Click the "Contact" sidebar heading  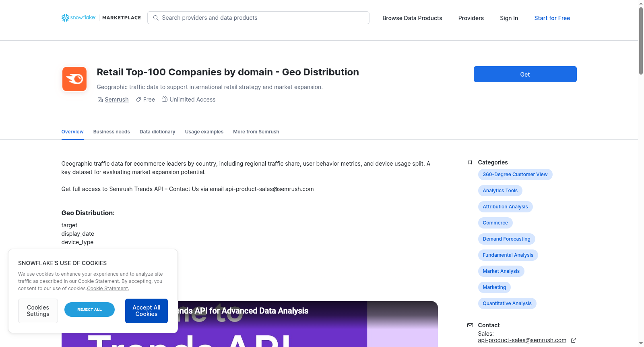pyautogui.click(x=489, y=325)
